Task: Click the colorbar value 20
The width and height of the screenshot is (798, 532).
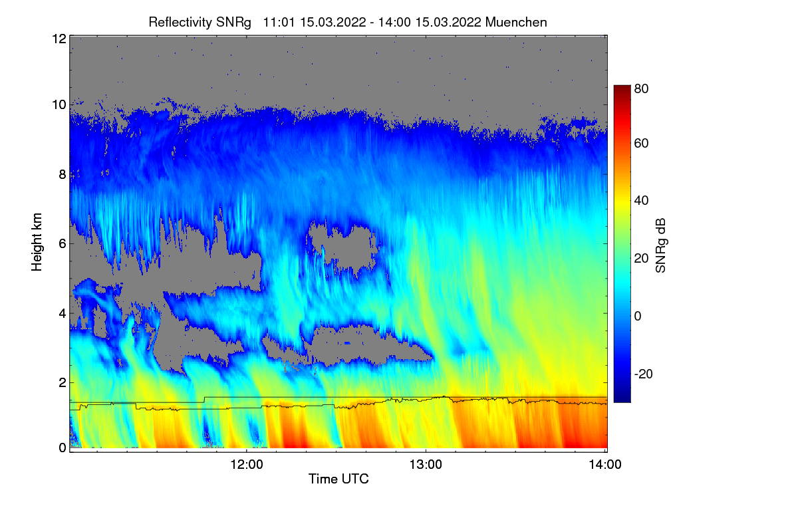Action: [641, 258]
